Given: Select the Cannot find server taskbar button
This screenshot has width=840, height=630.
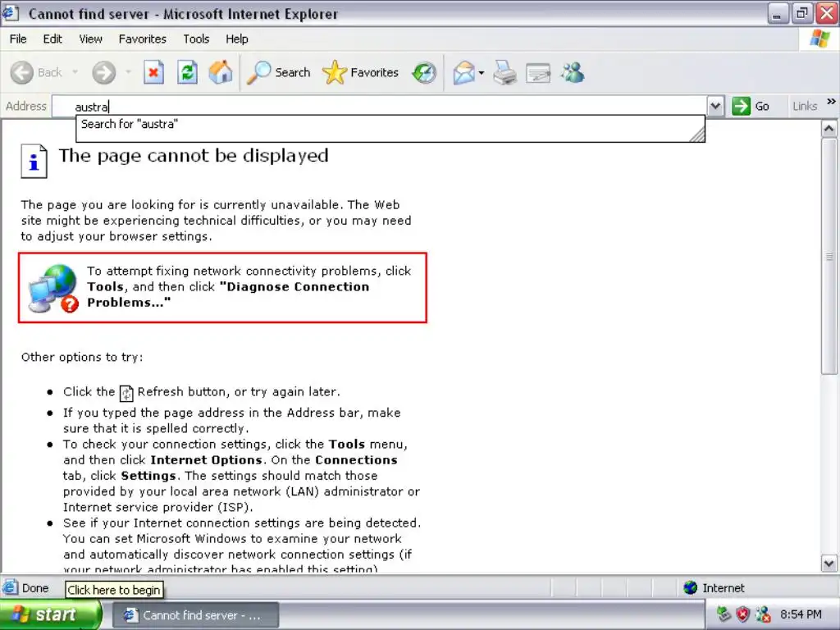Looking at the screenshot, I should coord(195,615).
